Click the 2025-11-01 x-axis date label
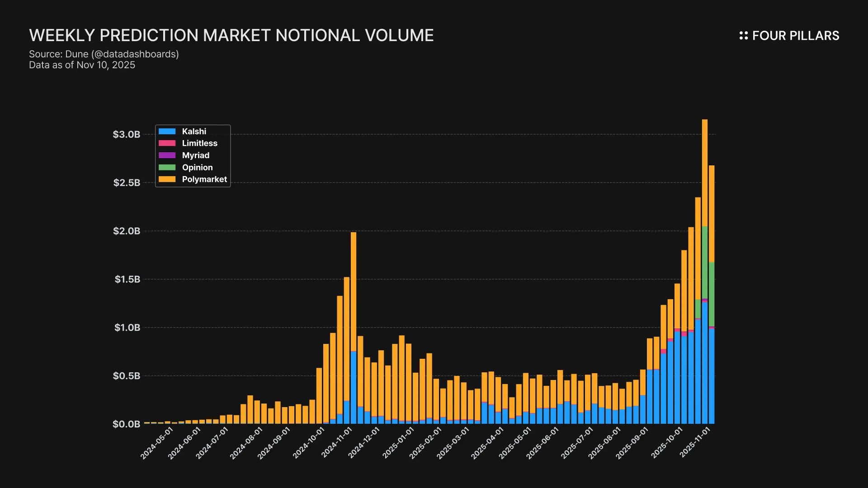The height and width of the screenshot is (488, 868). point(695,442)
